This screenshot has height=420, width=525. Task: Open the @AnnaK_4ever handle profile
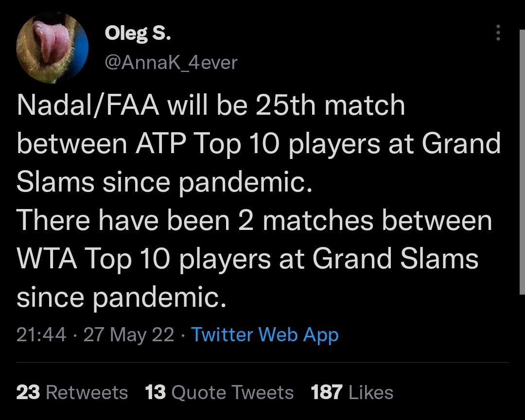click(x=171, y=62)
